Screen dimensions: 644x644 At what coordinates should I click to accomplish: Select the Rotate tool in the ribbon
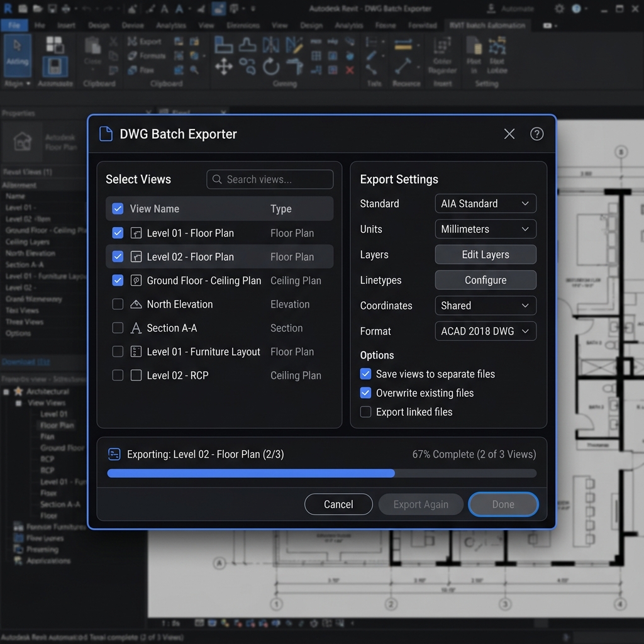[271, 66]
